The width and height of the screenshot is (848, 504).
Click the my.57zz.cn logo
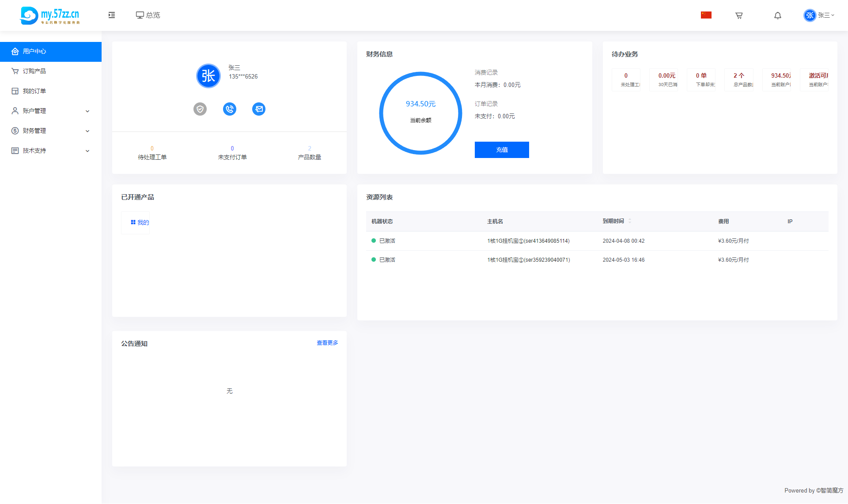point(50,15)
